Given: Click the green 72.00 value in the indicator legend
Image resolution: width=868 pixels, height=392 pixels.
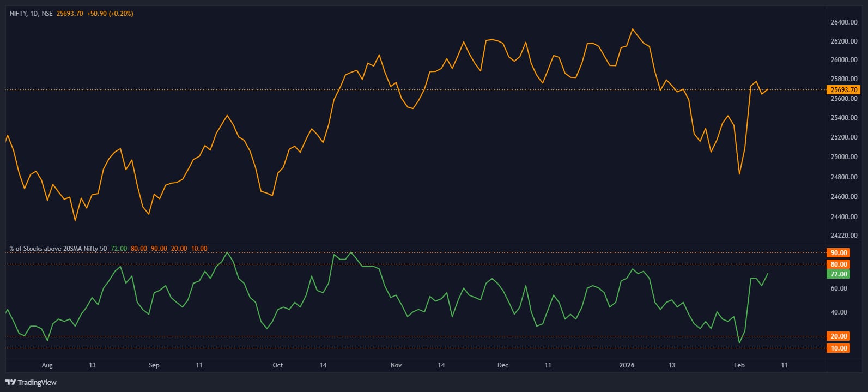Looking at the screenshot, I should 119,249.
